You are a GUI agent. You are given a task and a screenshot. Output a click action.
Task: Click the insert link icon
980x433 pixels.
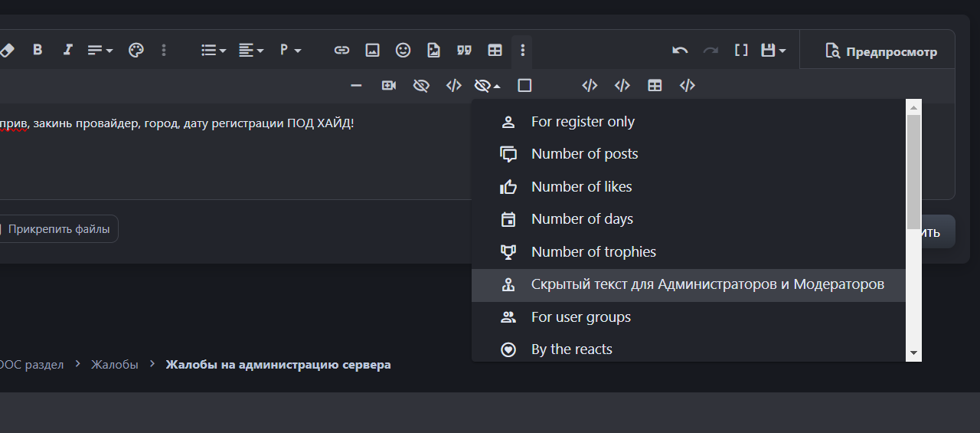341,51
